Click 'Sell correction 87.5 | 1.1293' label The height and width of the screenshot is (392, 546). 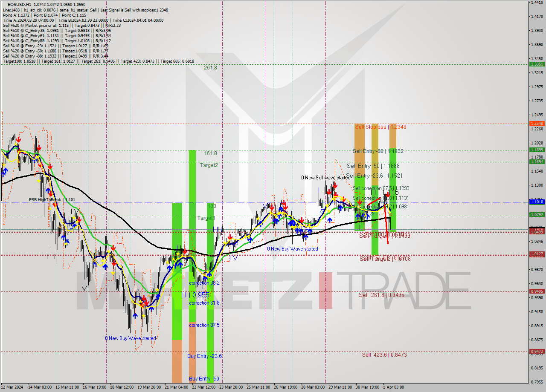[x=381, y=188]
